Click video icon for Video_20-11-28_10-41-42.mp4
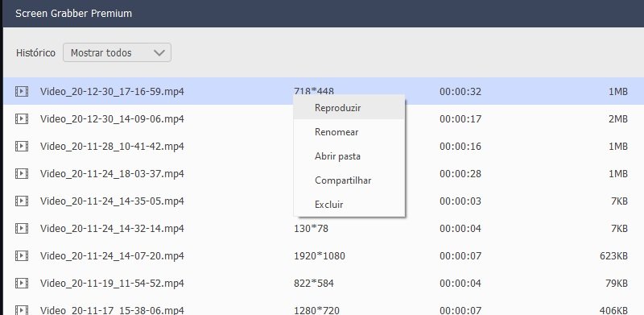644x315 pixels. (x=22, y=146)
